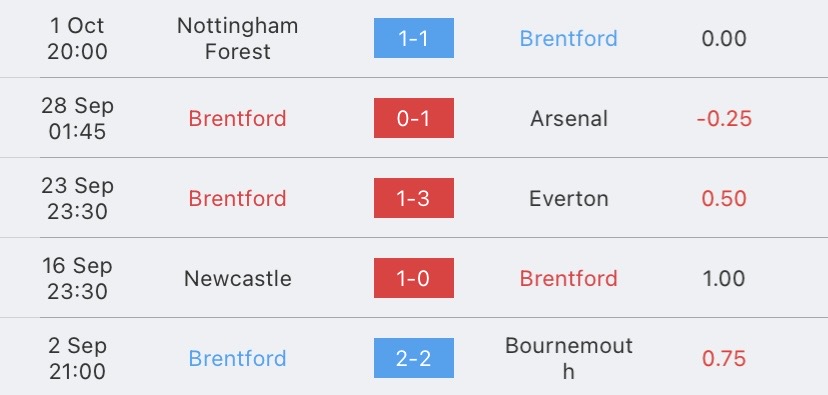
Task: Open Nottingham Forest team page
Action: tap(238, 39)
